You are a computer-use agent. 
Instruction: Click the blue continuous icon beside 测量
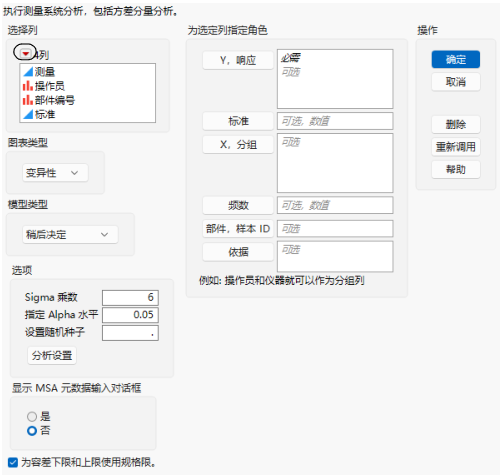click(28, 72)
